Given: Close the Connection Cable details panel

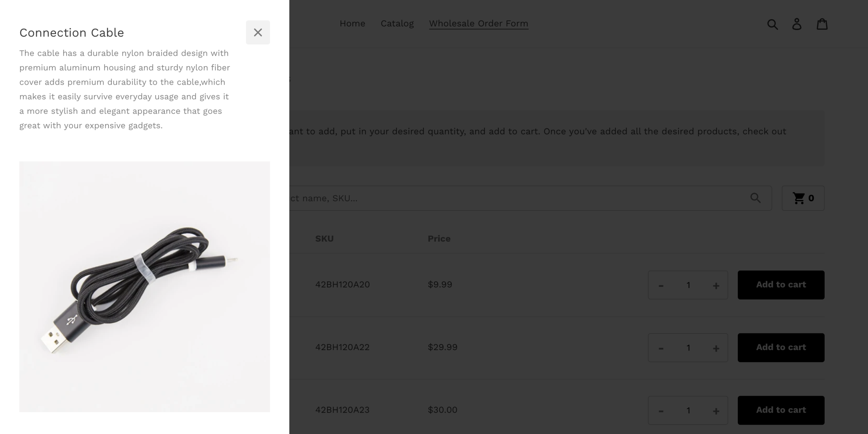Looking at the screenshot, I should (258, 33).
